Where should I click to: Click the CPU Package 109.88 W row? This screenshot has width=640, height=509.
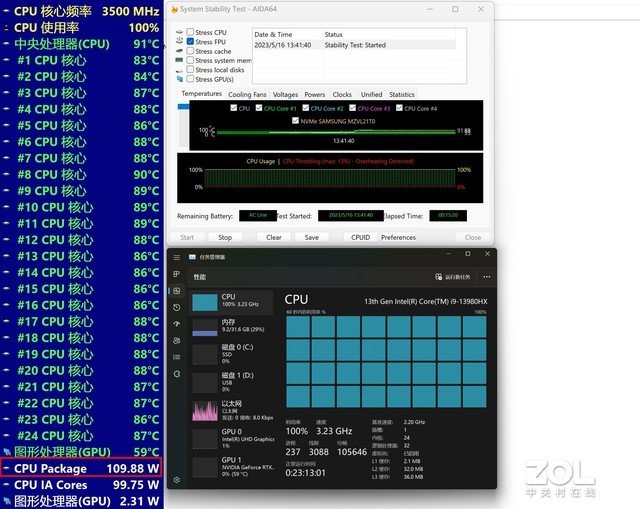[82, 468]
